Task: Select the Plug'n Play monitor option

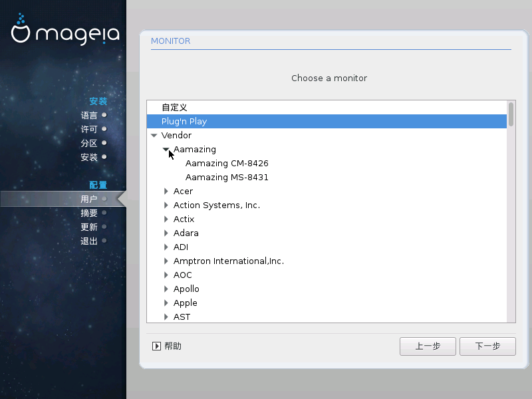Action: tap(327, 122)
